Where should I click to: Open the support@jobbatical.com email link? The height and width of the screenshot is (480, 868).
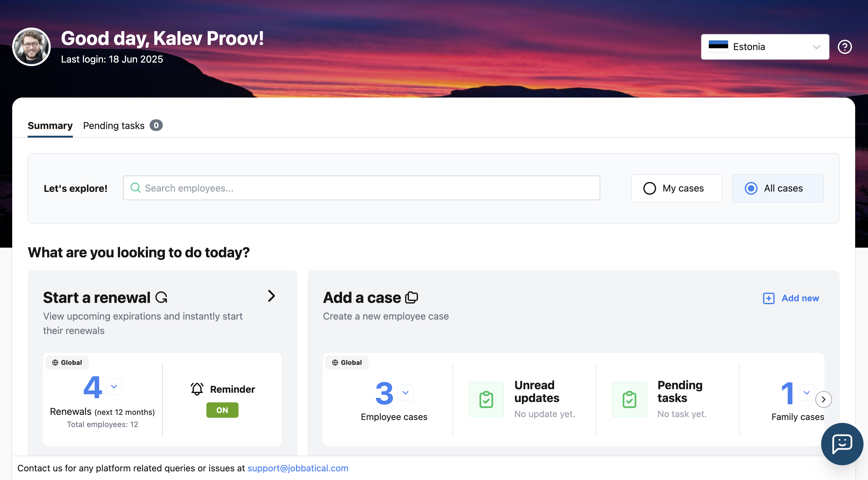coord(298,468)
